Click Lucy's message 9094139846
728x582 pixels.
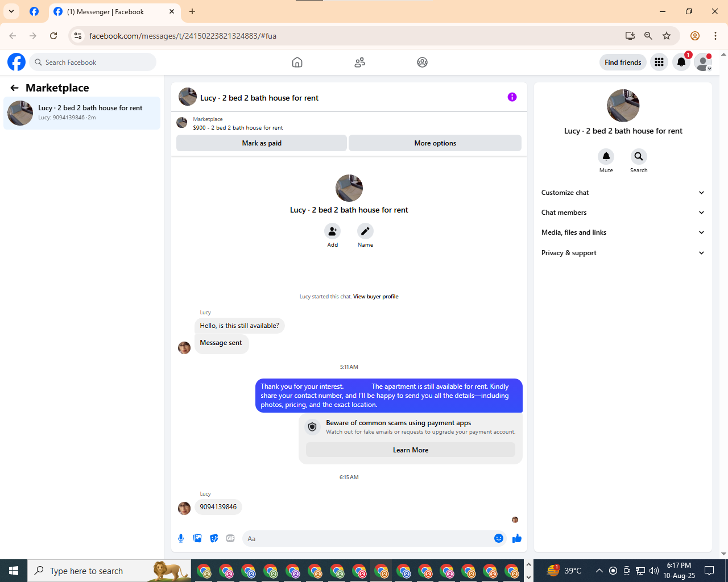coord(218,507)
